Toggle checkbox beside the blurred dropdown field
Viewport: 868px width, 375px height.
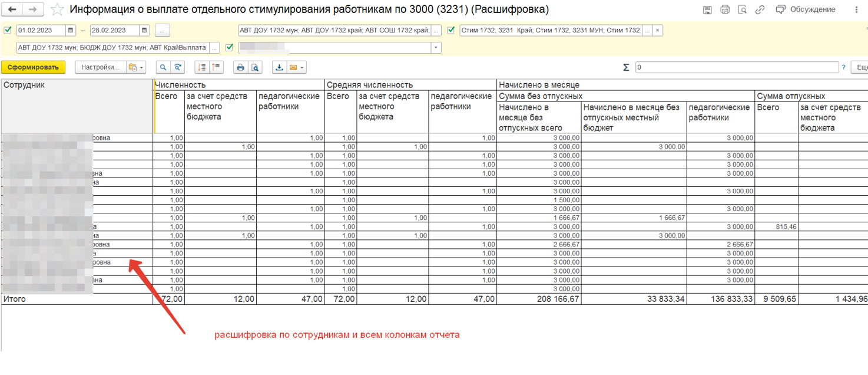click(230, 48)
